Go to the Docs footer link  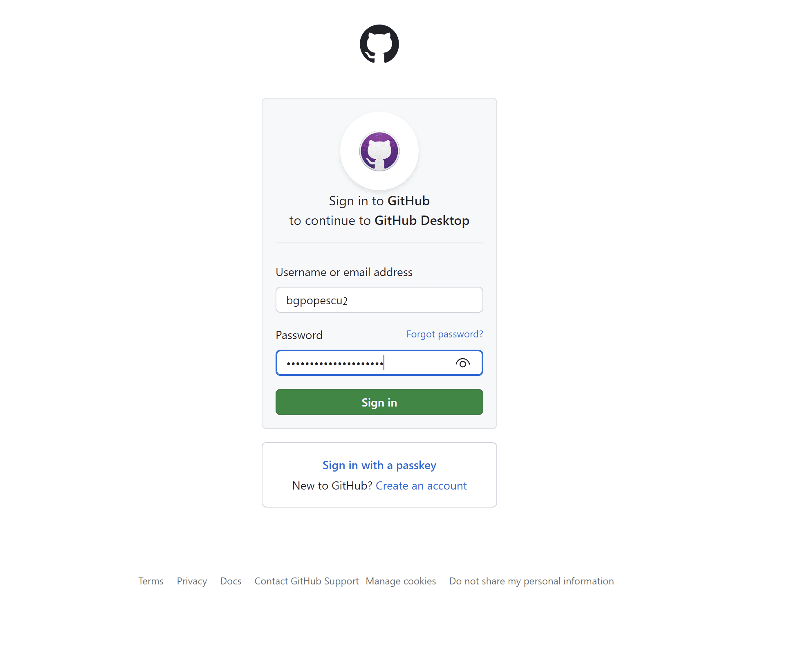point(231,581)
